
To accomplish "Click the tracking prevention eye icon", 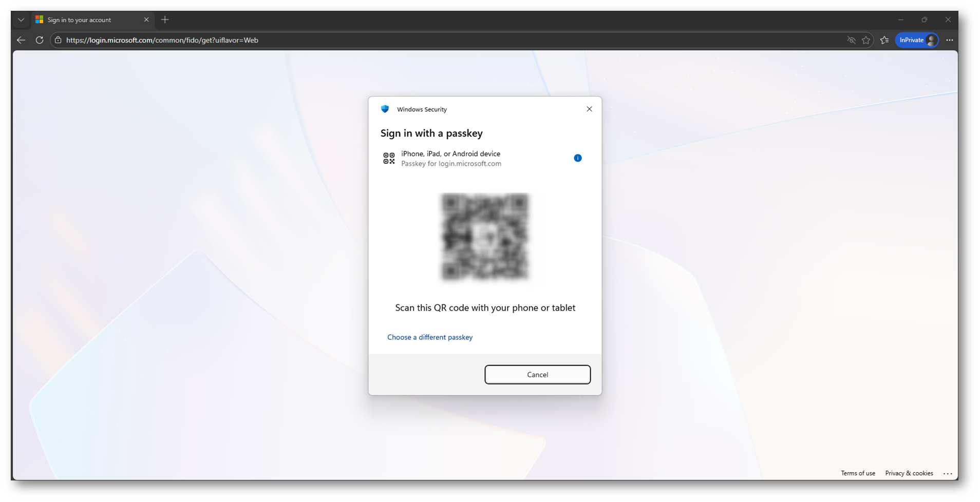I will (851, 40).
